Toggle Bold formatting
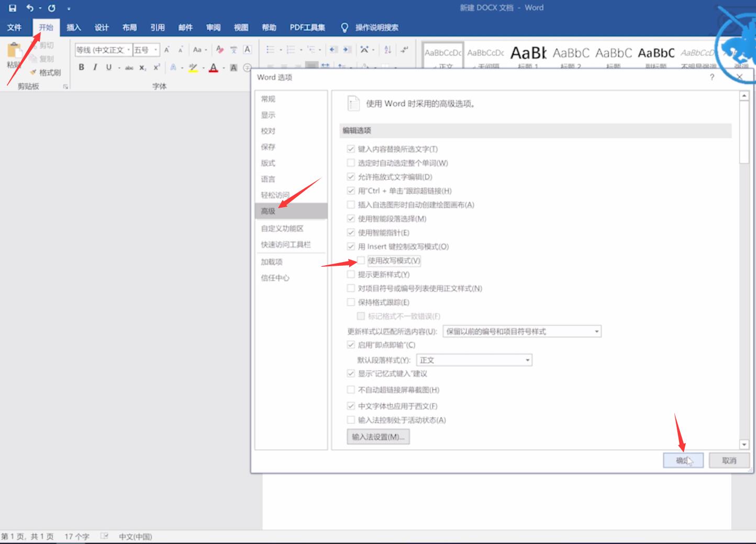Screen dimensions: 756x544 coord(81,67)
